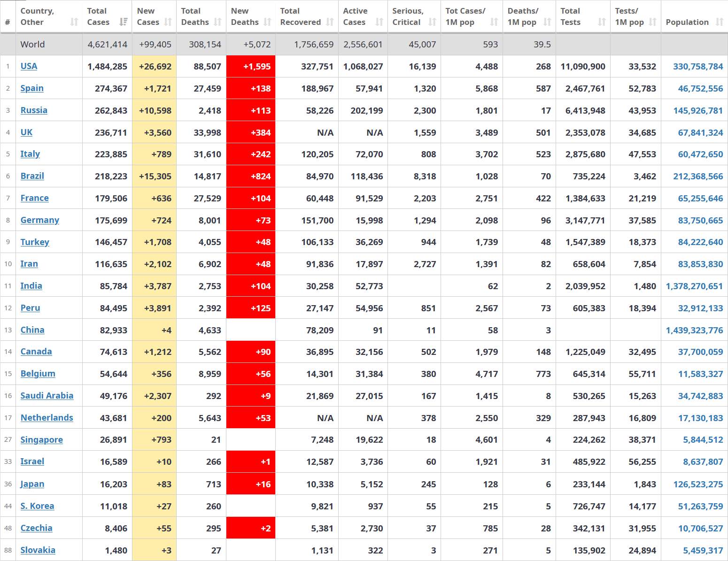Click sort arrows for Country, Other column
Image resolution: width=728 pixels, height=561 pixels.
pyautogui.click(x=74, y=22)
